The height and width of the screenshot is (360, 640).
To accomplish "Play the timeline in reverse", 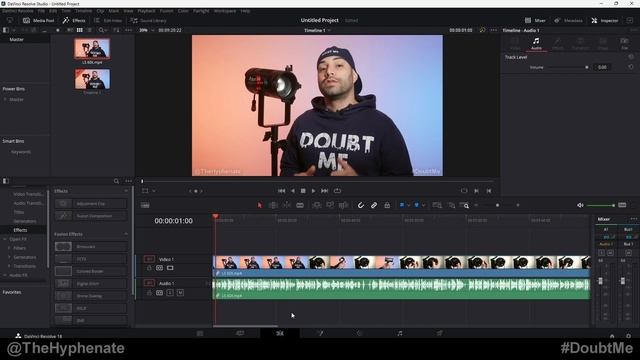I will tap(292, 191).
